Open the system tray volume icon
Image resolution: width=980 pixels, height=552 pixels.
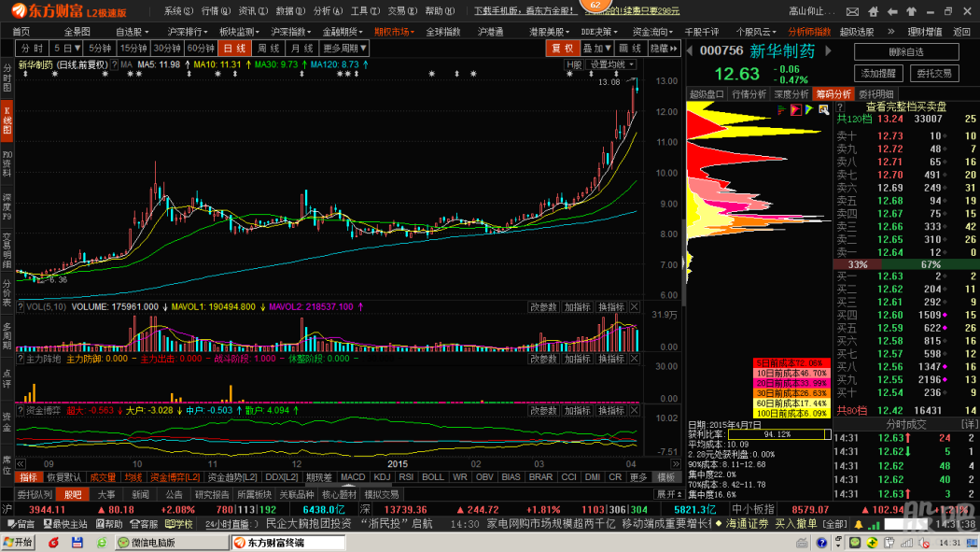click(924, 543)
